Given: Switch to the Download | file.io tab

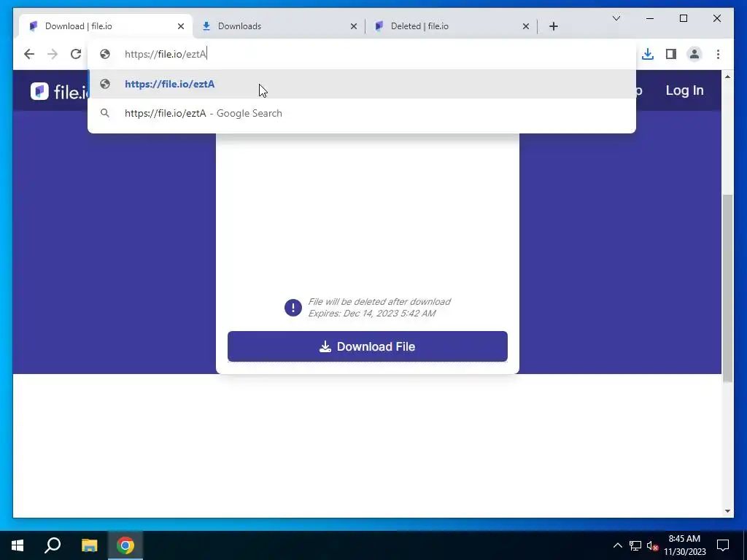Looking at the screenshot, I should click(x=106, y=26).
